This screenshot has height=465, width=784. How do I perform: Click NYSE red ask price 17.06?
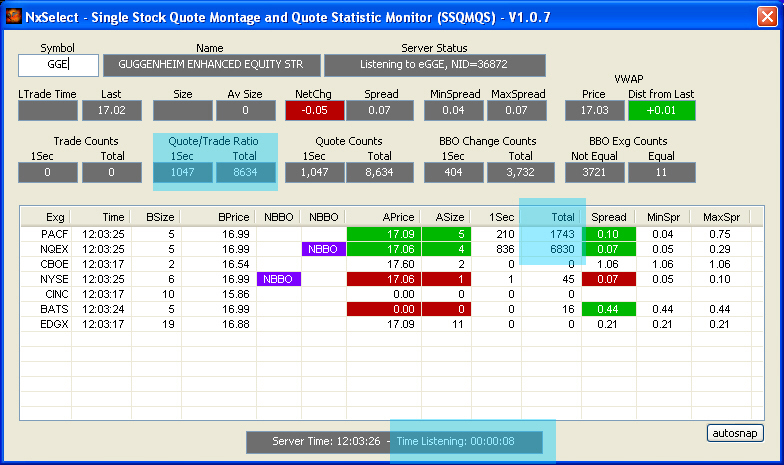coord(384,279)
